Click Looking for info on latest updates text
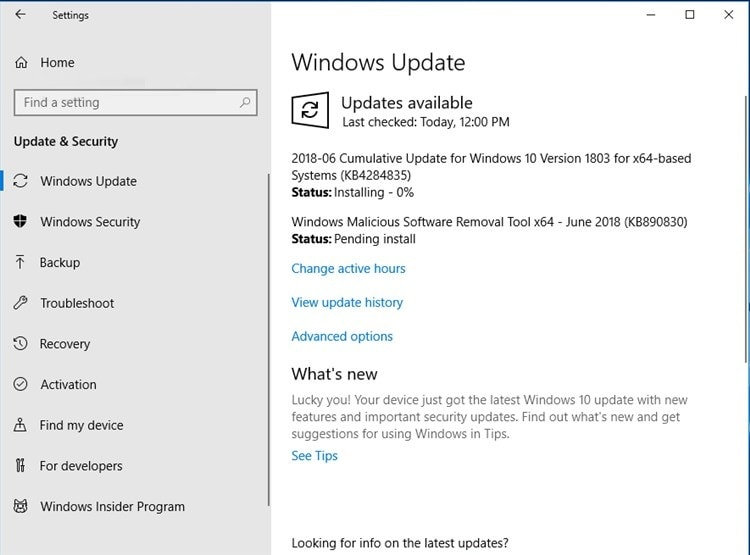The width and height of the screenshot is (750, 555). (400, 543)
